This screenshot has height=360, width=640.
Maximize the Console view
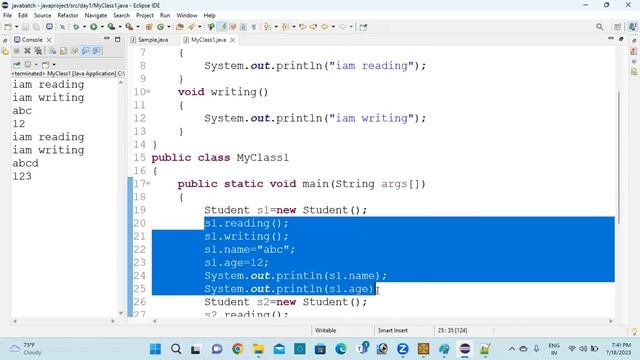[118, 39]
